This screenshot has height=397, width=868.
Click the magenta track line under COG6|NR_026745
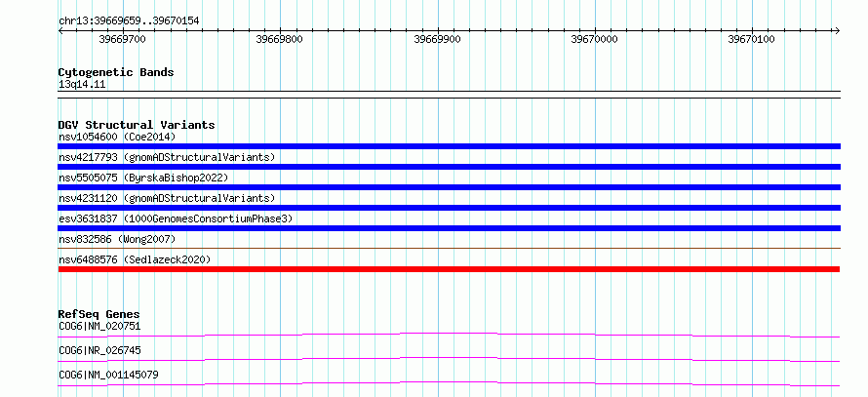449,359
